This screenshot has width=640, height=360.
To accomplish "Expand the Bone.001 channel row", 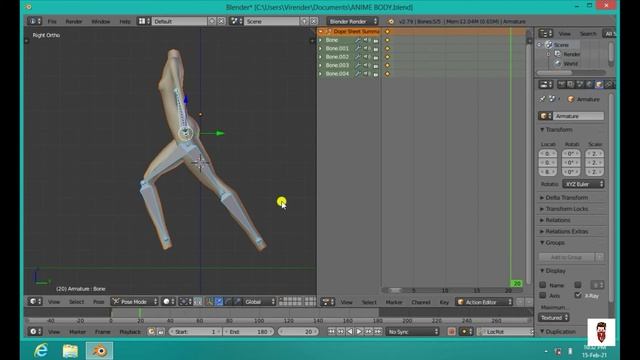I will (x=321, y=49).
